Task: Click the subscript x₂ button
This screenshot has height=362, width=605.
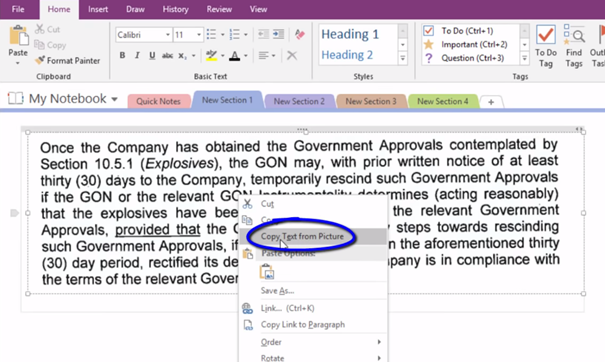Action: point(182,56)
